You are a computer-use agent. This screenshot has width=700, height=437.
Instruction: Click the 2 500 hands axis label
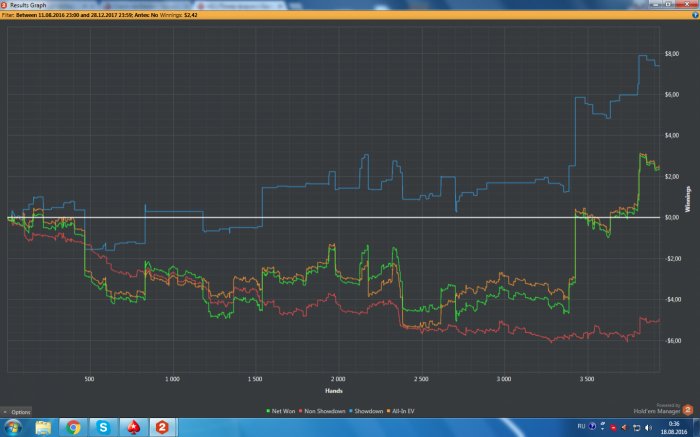click(x=421, y=379)
